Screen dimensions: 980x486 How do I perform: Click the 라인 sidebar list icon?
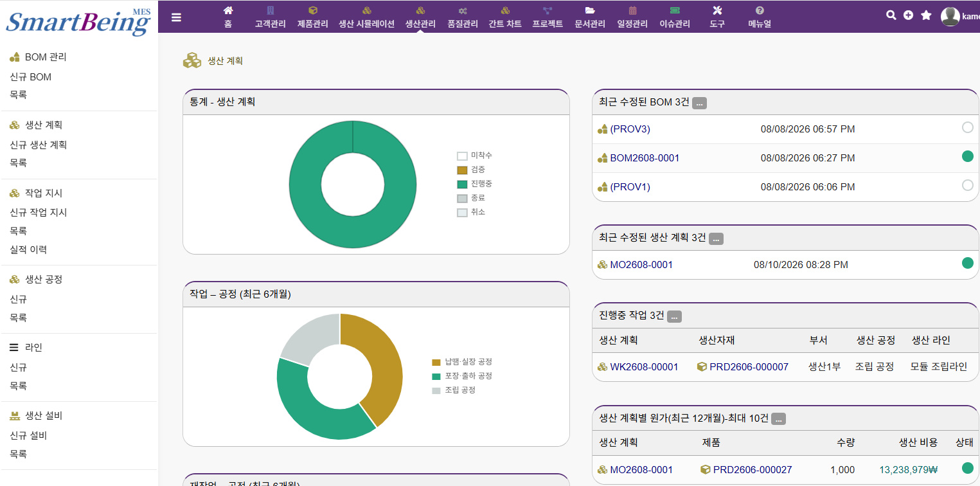click(14, 347)
